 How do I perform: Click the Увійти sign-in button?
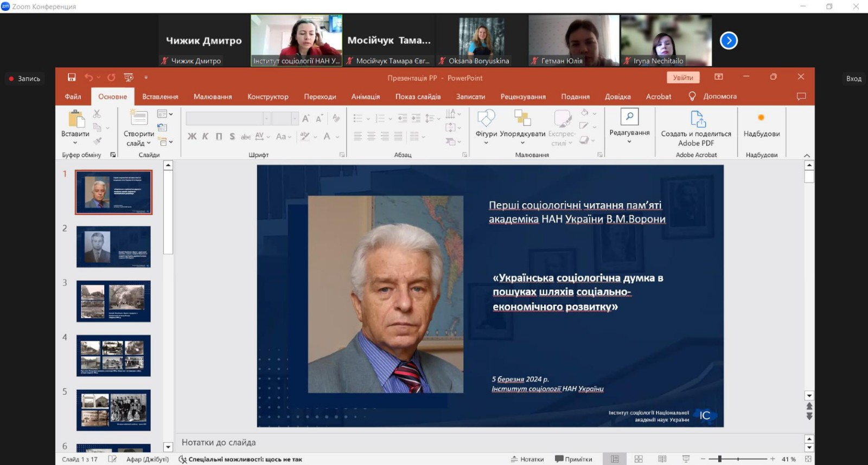(683, 77)
